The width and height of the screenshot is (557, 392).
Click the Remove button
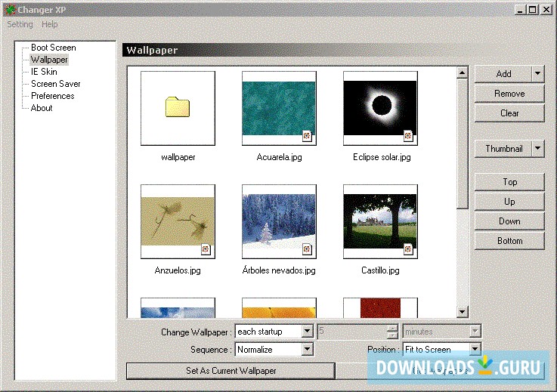tap(509, 94)
